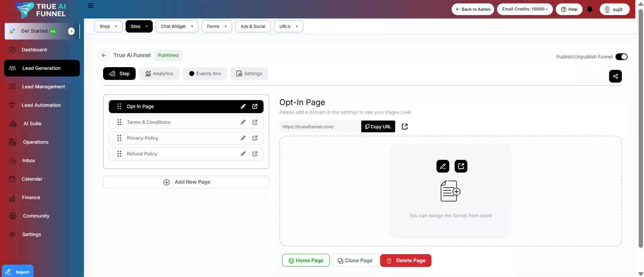This screenshot has width=644, height=277.
Task: Click the Delete Page button
Action: pos(406,261)
